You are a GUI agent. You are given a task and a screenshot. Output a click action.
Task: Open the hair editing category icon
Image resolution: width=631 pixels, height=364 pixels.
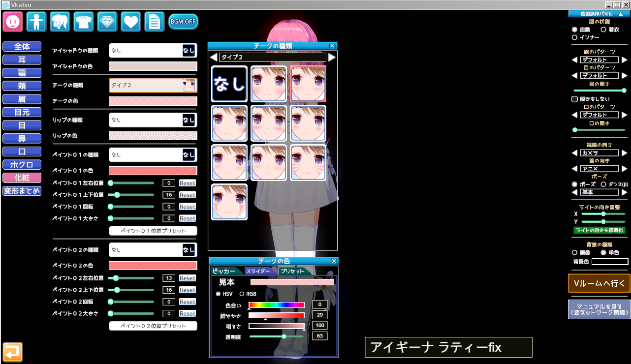[60, 22]
